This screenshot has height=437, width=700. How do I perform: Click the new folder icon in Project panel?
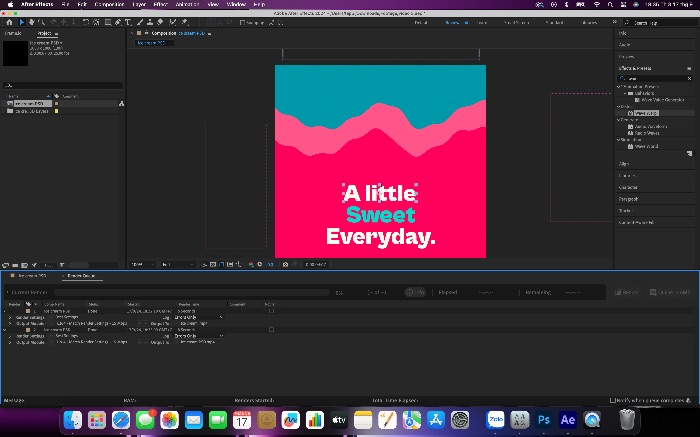click(x=15, y=265)
